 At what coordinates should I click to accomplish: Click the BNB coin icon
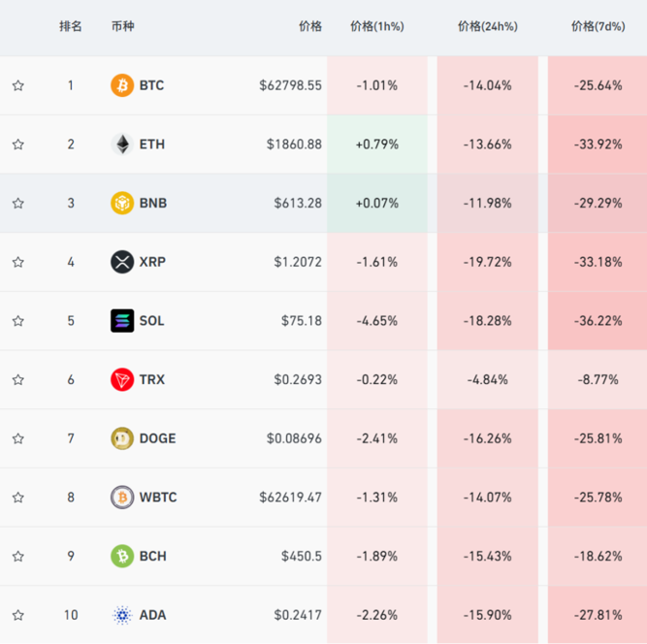tap(122, 204)
